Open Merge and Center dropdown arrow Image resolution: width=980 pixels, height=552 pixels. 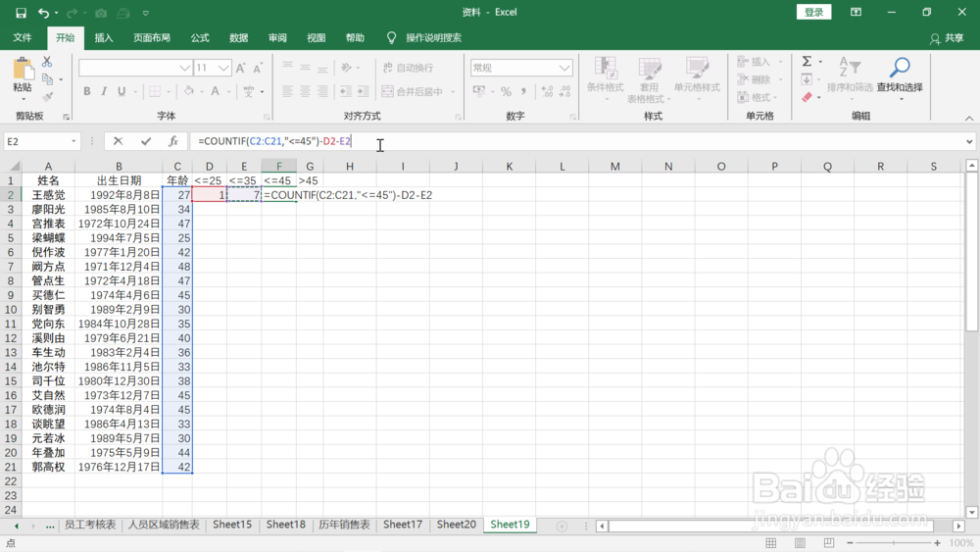453,92
